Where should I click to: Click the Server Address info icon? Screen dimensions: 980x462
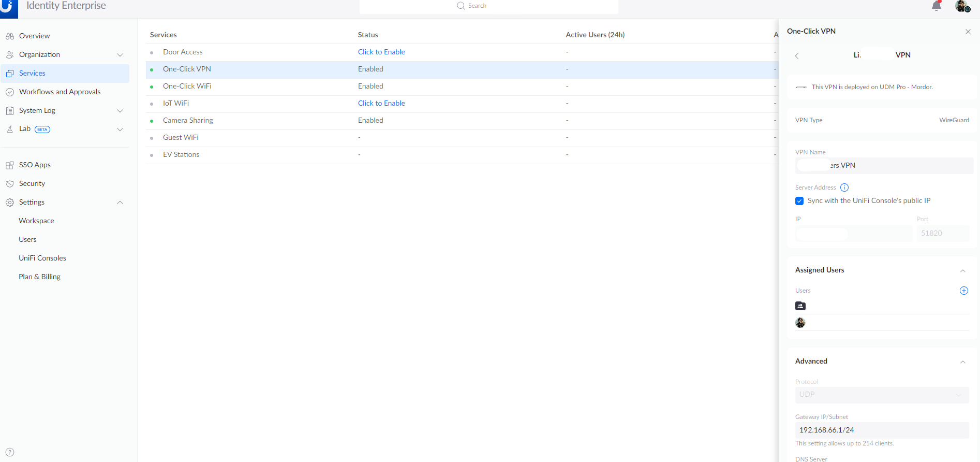[x=844, y=187]
